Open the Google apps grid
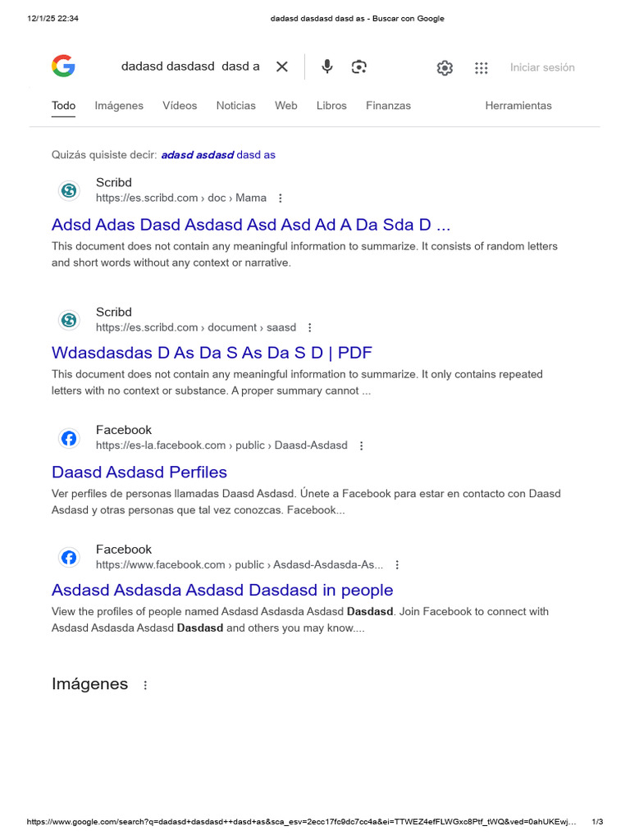 point(482,68)
